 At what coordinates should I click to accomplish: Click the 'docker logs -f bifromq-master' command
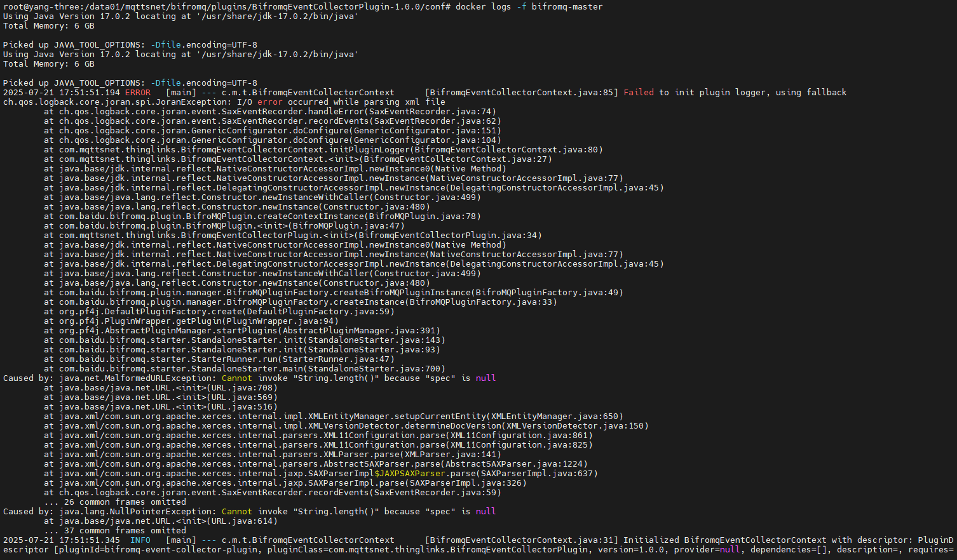point(529,7)
